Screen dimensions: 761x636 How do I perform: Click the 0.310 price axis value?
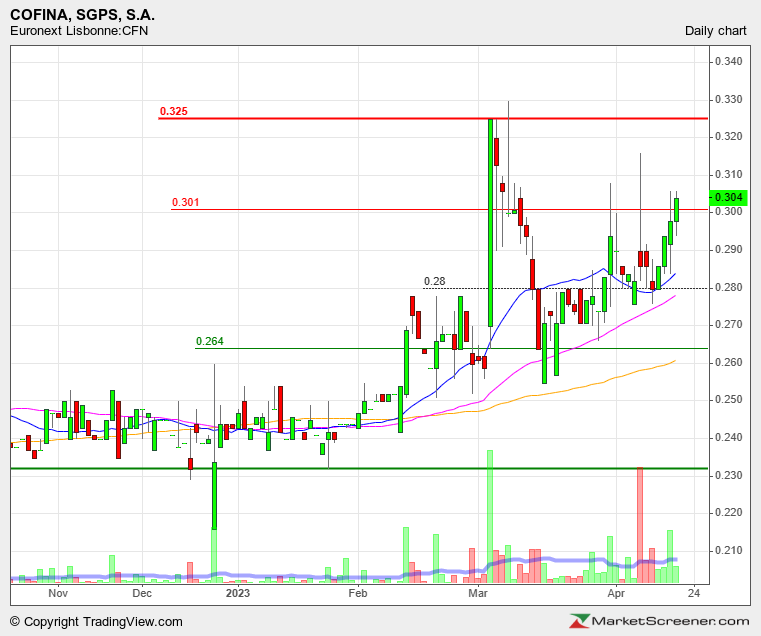coord(728,174)
